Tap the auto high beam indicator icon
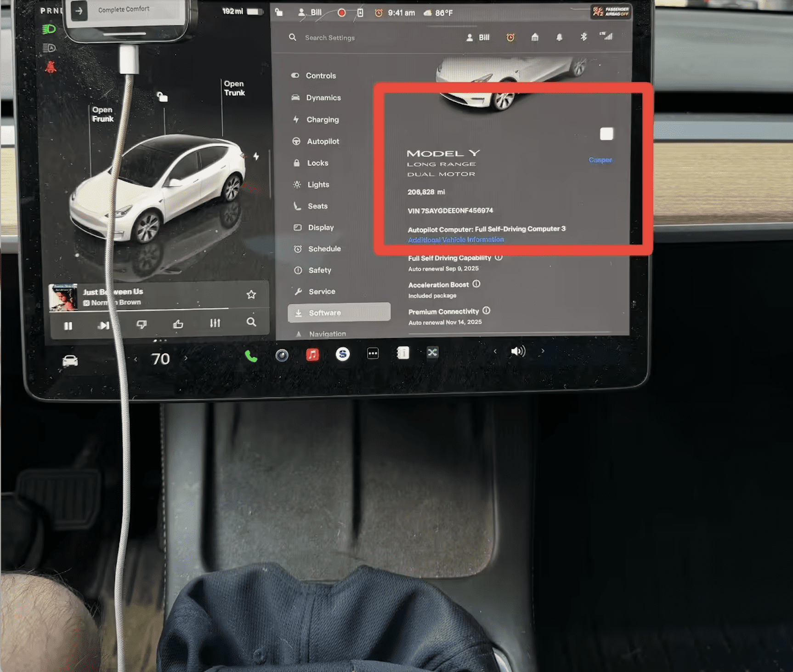This screenshot has height=672, width=793. tap(49, 48)
